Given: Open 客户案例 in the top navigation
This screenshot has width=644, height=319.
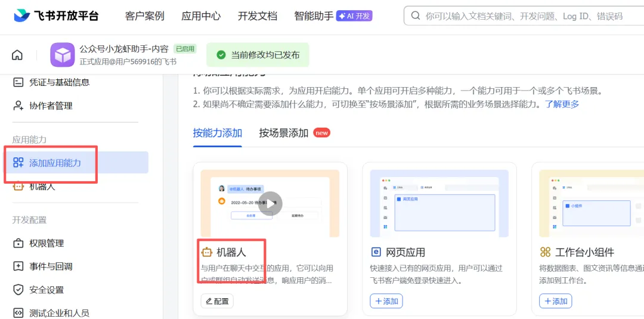Looking at the screenshot, I should point(144,16).
